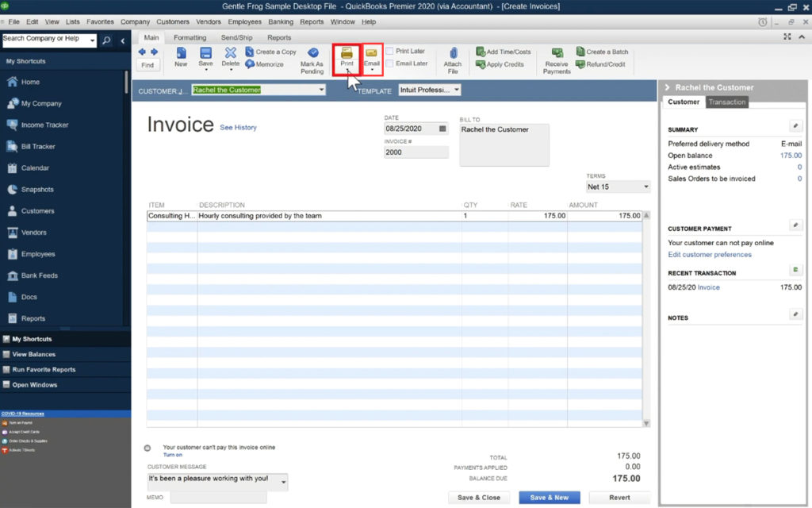
Task: Click the Turn on online payment link
Action: coord(173,455)
